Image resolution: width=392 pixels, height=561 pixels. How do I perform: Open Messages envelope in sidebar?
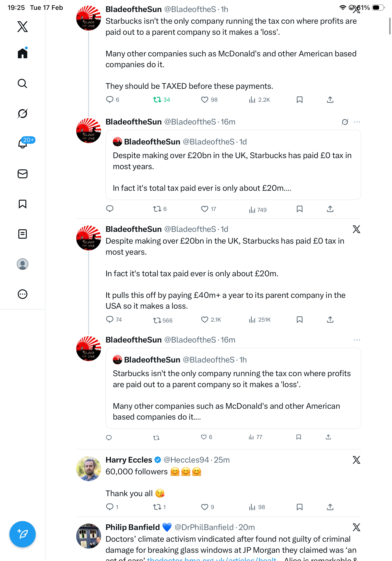tap(23, 174)
